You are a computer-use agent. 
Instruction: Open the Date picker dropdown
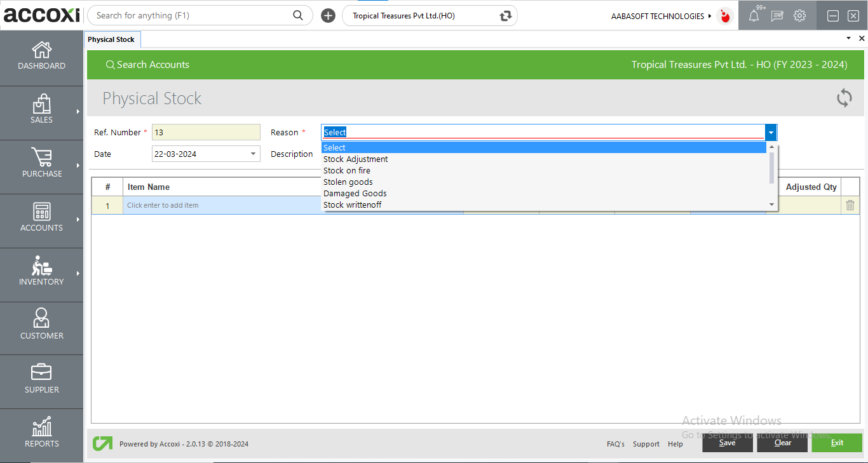pyautogui.click(x=253, y=154)
